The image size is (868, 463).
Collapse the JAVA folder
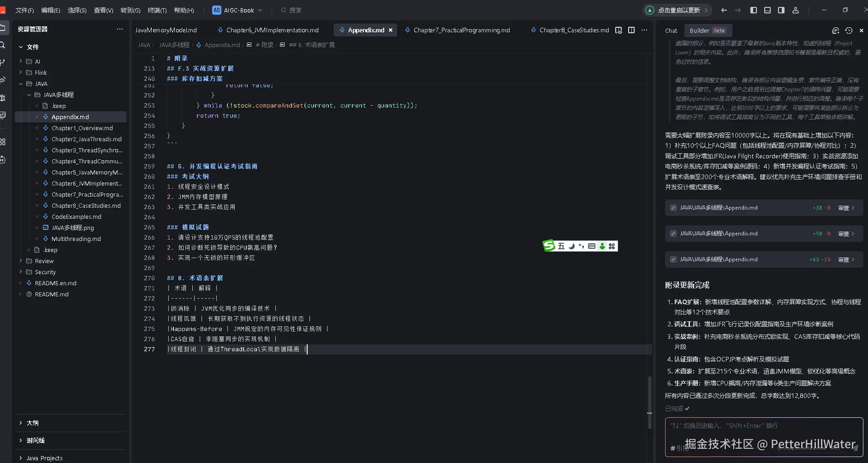pos(21,84)
